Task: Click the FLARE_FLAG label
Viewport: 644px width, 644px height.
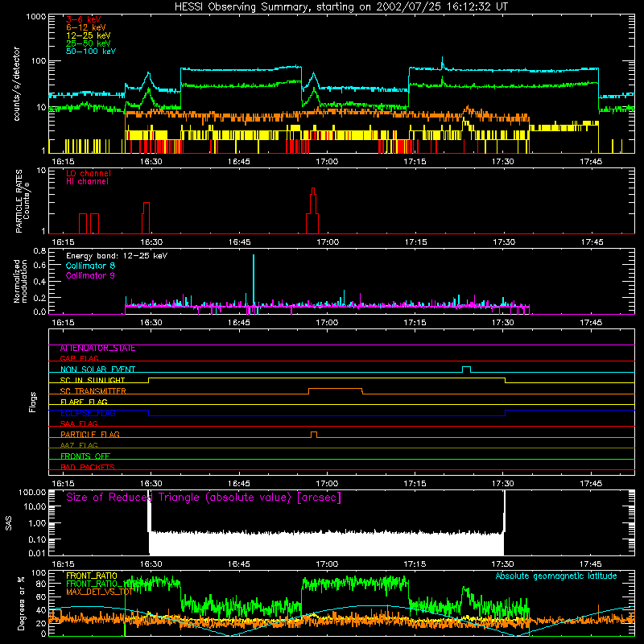Action: 84,402
